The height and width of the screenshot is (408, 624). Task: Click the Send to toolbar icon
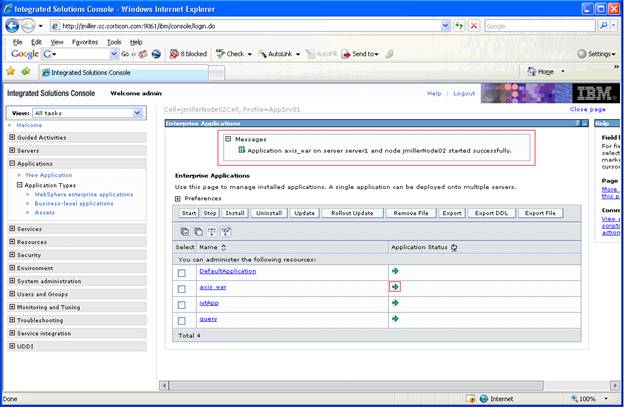346,54
